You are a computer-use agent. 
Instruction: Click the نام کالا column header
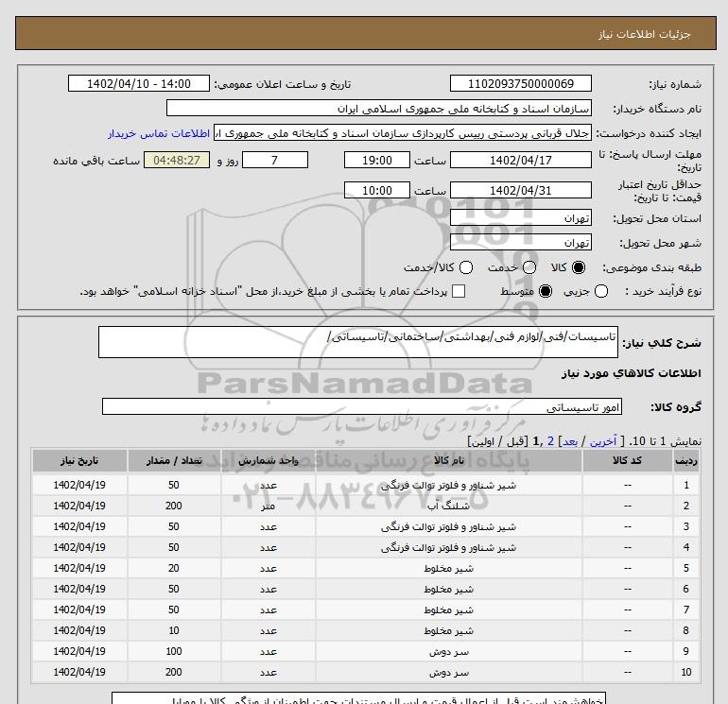(448, 460)
